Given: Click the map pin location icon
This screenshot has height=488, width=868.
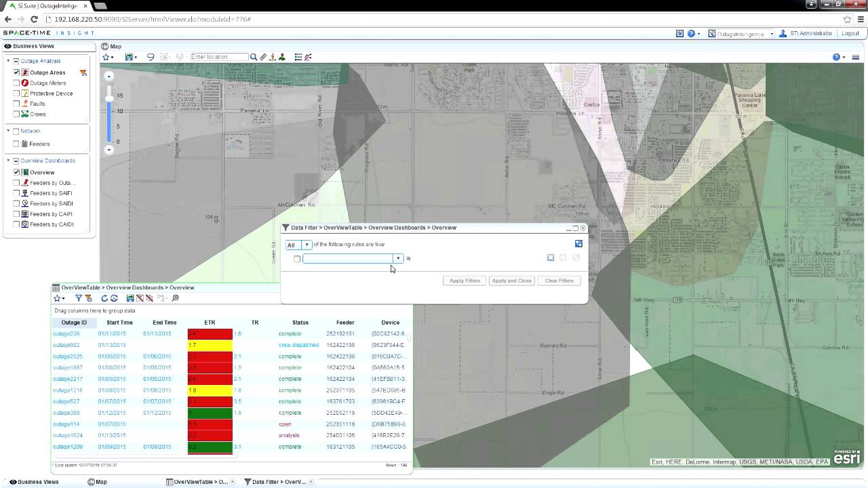Looking at the screenshot, I should point(282,57).
